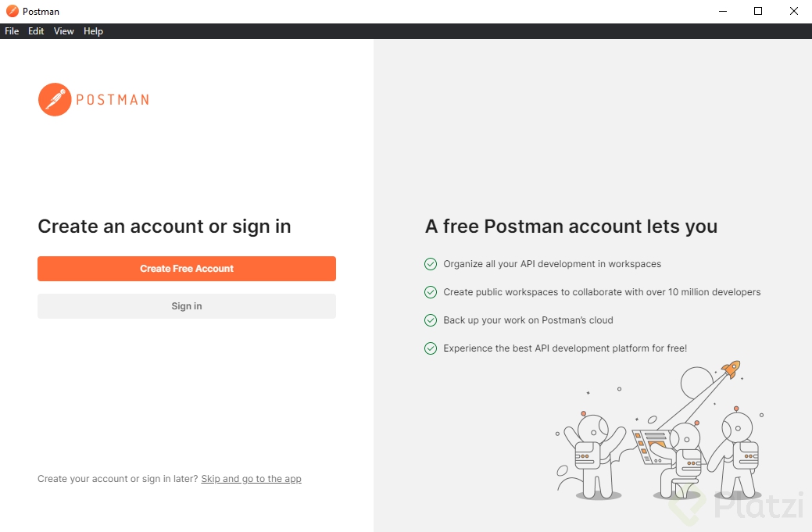Open the View menu

(x=63, y=31)
